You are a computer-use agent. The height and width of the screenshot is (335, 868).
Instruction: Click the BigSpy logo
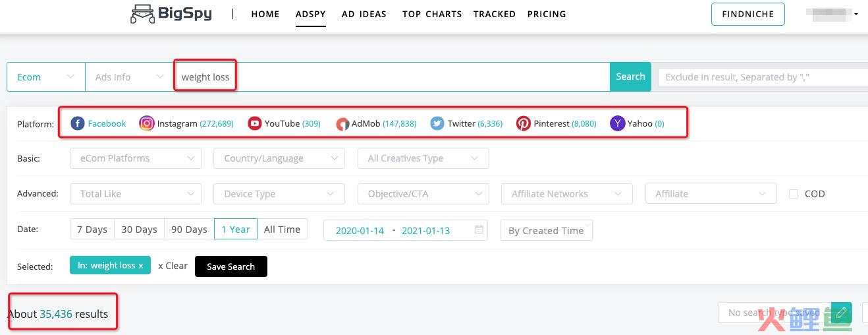click(x=171, y=14)
